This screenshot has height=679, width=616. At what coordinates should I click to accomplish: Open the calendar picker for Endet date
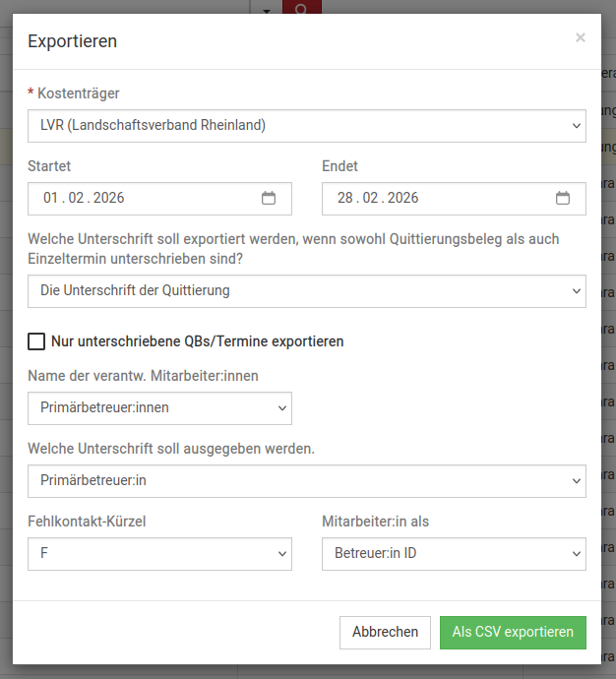tap(563, 198)
